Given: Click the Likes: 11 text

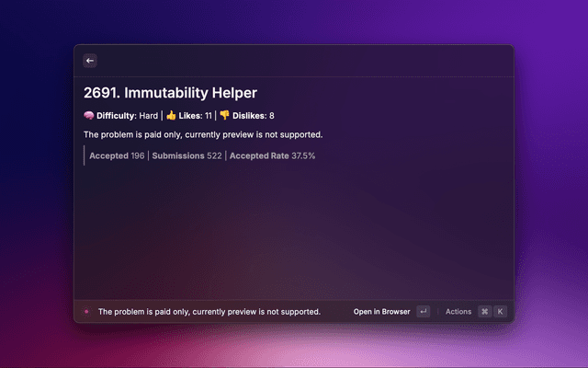Looking at the screenshot, I should 196,116.
